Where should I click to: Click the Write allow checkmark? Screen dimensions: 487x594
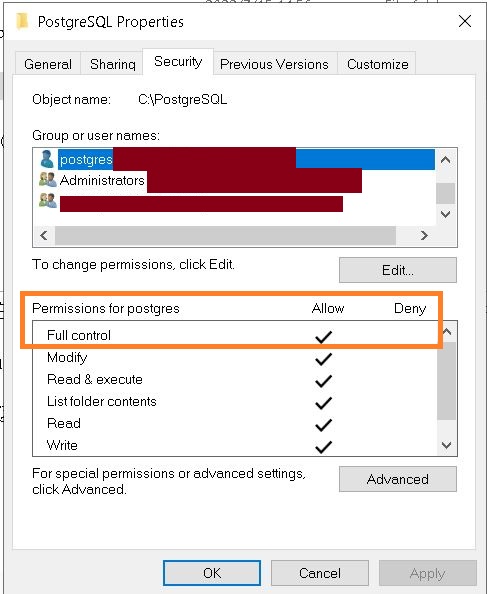tap(323, 447)
